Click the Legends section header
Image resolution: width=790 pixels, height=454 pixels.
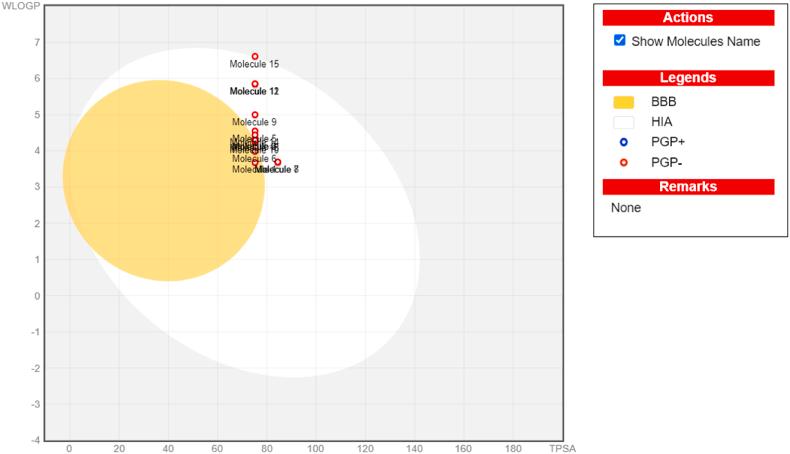coord(688,78)
